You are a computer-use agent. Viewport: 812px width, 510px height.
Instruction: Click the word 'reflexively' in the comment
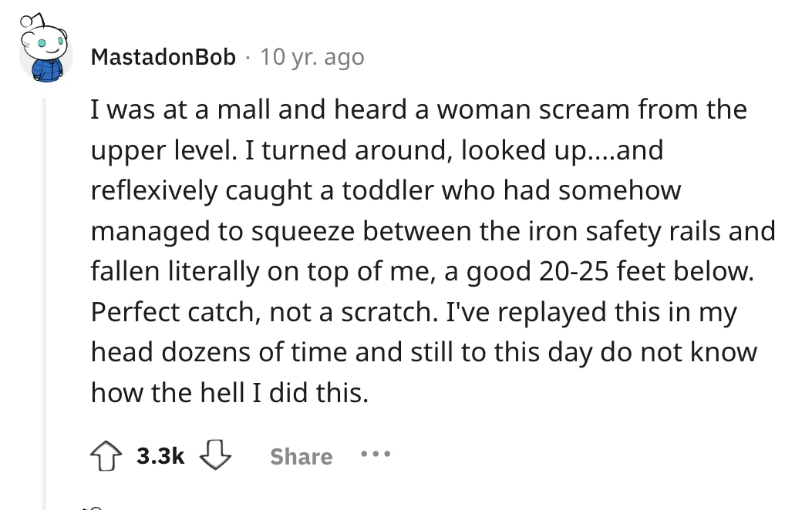click(x=153, y=191)
